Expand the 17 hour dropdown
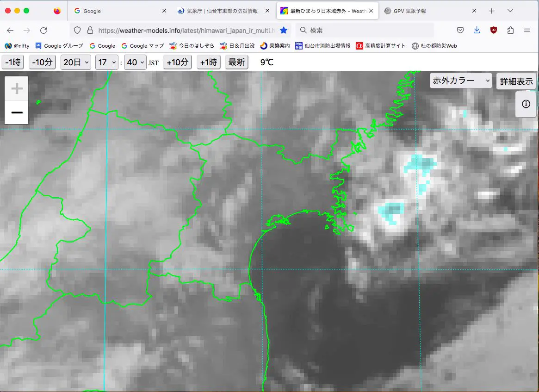Screen dimensions: 539x392 click(x=107, y=62)
